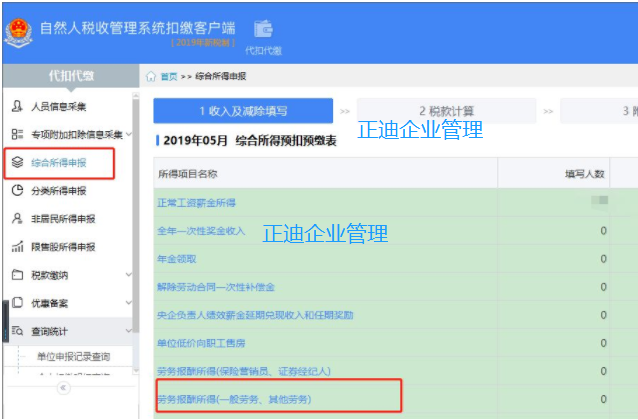Select the 综合所得申报 layers icon

(x=17, y=162)
